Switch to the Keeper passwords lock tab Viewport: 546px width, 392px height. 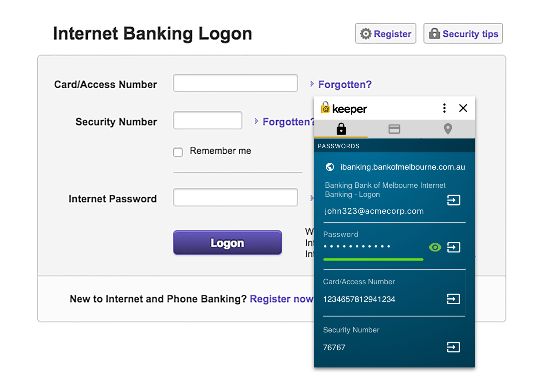click(x=341, y=130)
